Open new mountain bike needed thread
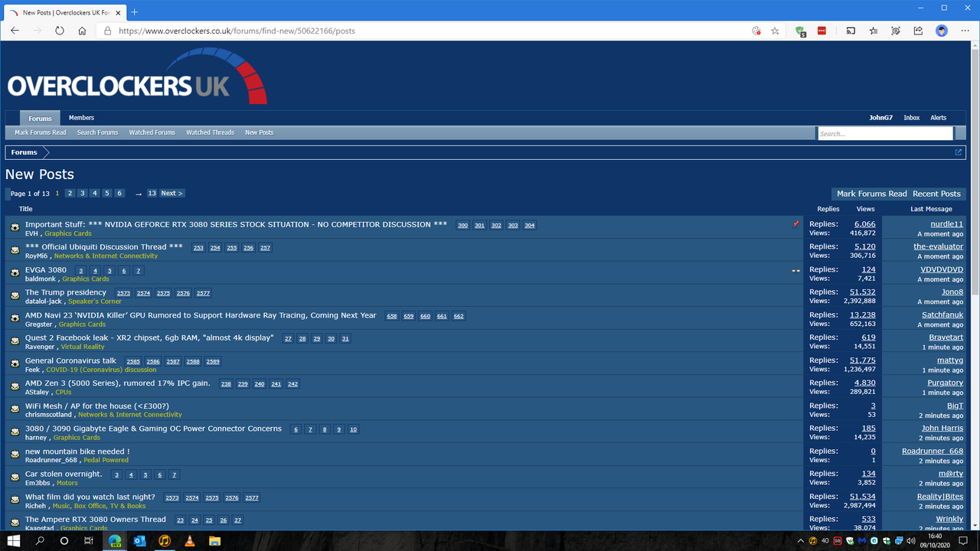This screenshot has height=551, width=980. click(x=77, y=452)
